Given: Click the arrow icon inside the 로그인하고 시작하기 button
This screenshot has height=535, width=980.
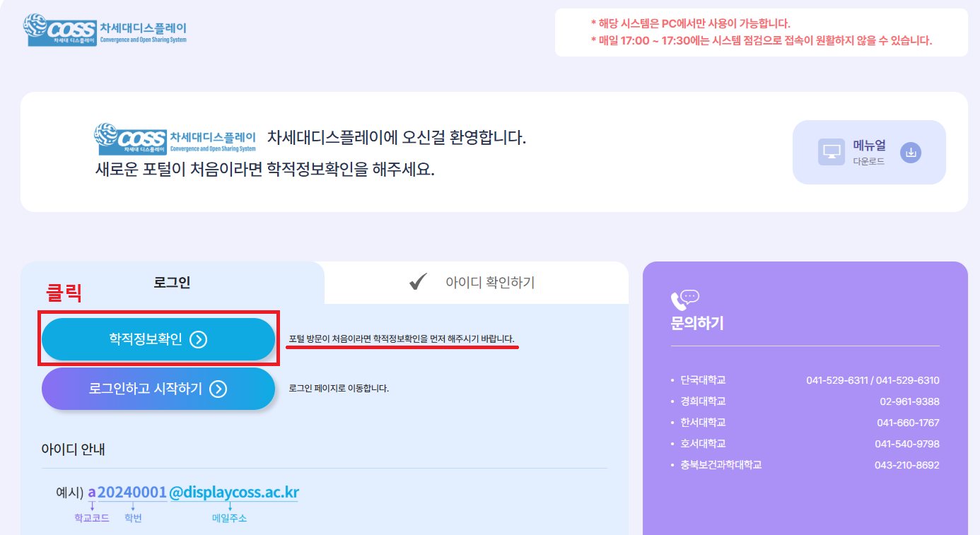Looking at the screenshot, I should [218, 389].
